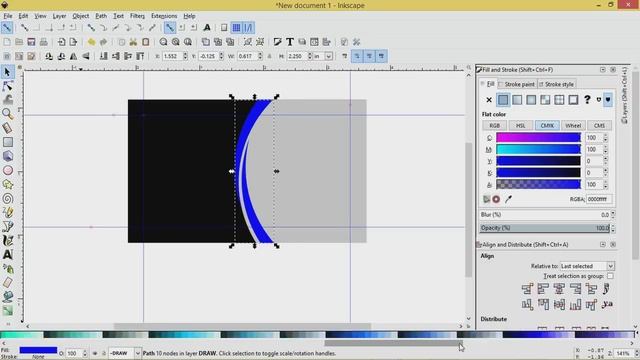Toggle snap to guides button

click(248, 28)
